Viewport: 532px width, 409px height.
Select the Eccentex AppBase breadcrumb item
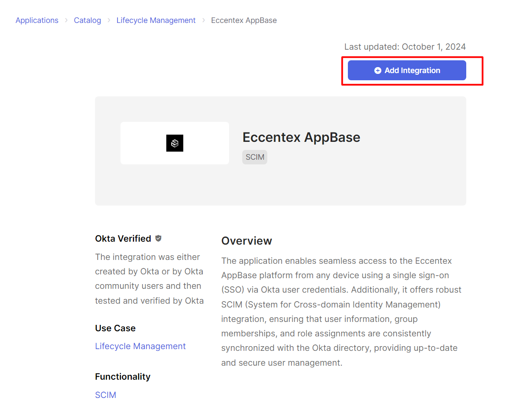tap(244, 20)
